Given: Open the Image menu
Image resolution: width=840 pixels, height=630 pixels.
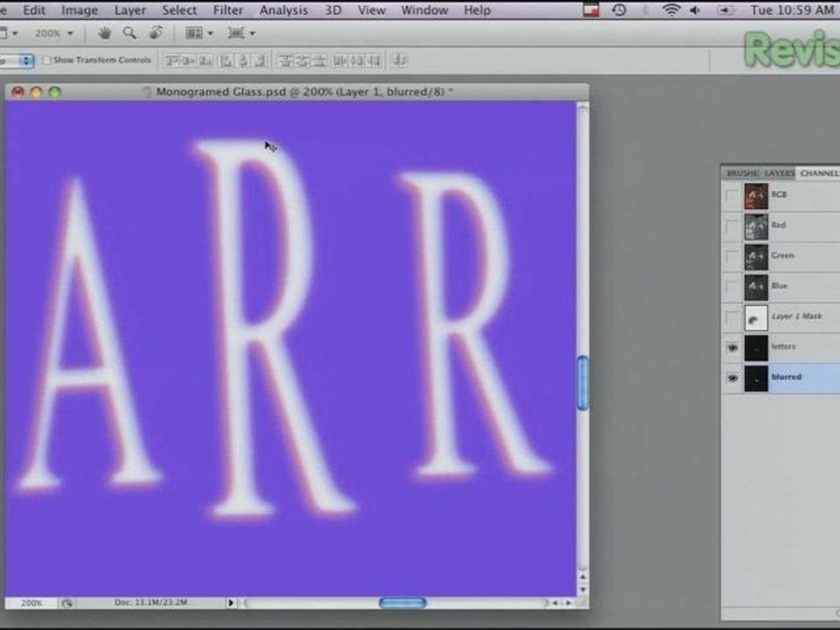Looking at the screenshot, I should pos(80,10).
